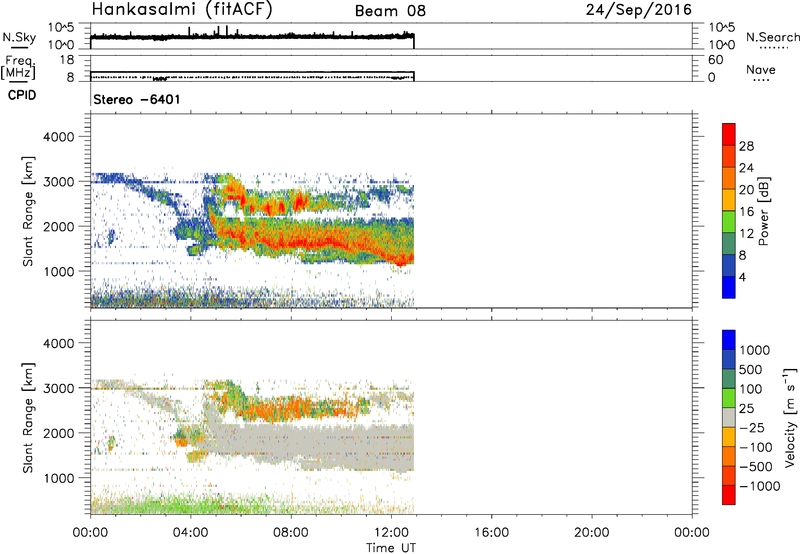
Task: Click the 'Hankasalmi (fitACF)' plot title
Action: 182,9
